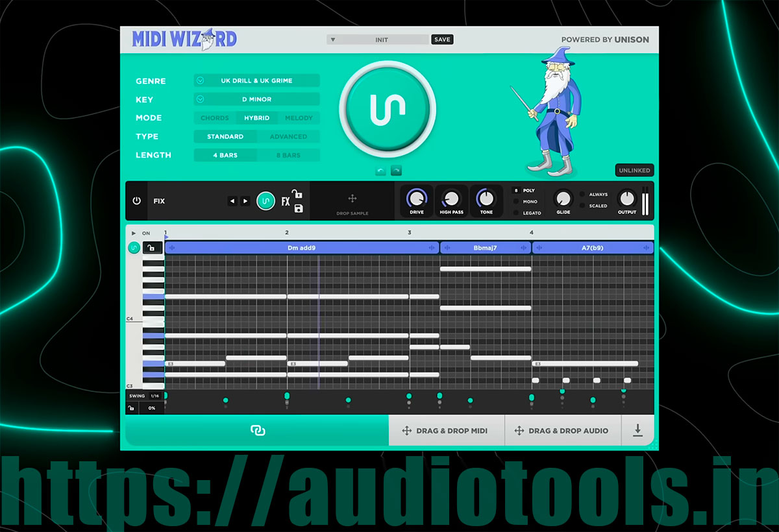779x532 pixels.
Task: Click the Tone knob
Action: coord(486,198)
